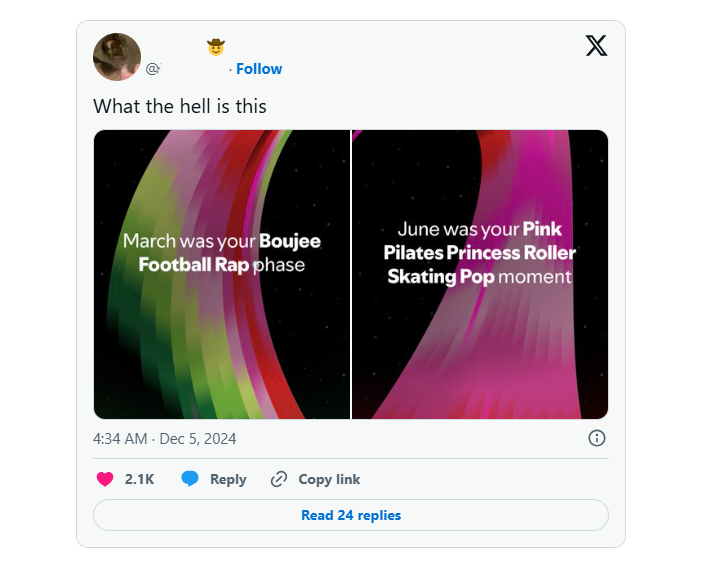Click the reply speech bubble icon
Viewport: 707px width, 563px height.
pos(190,479)
